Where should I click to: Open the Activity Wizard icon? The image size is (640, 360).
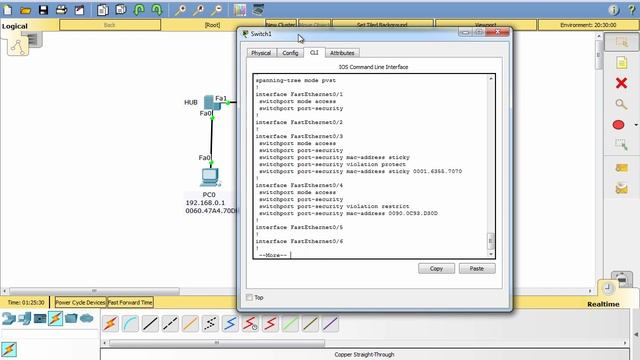pos(79,9)
